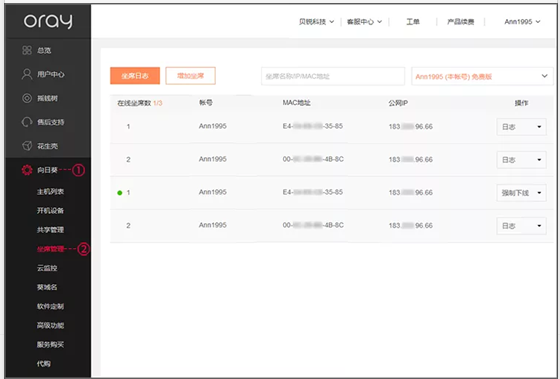Open the 强制下线 action dropdown

pyautogui.click(x=521, y=193)
